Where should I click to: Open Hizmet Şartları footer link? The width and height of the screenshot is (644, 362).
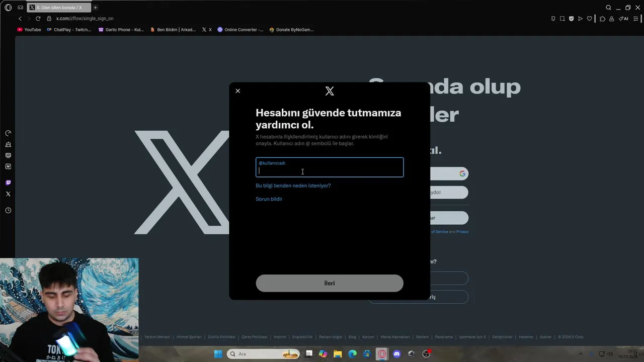click(x=189, y=337)
